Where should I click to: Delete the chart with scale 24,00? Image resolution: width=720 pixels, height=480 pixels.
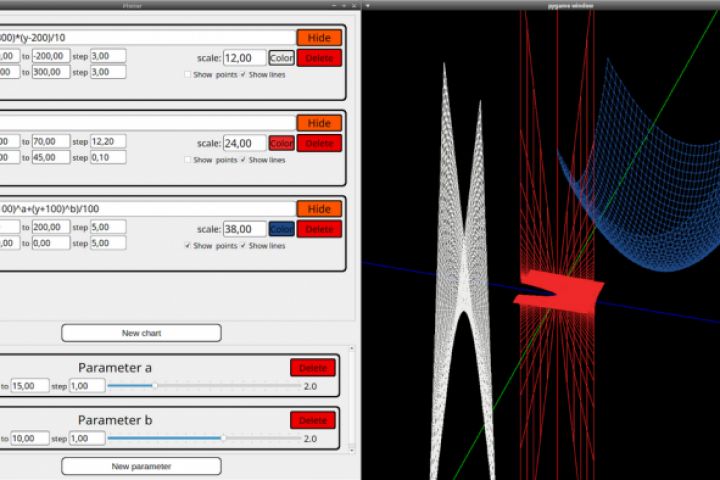[x=319, y=143]
